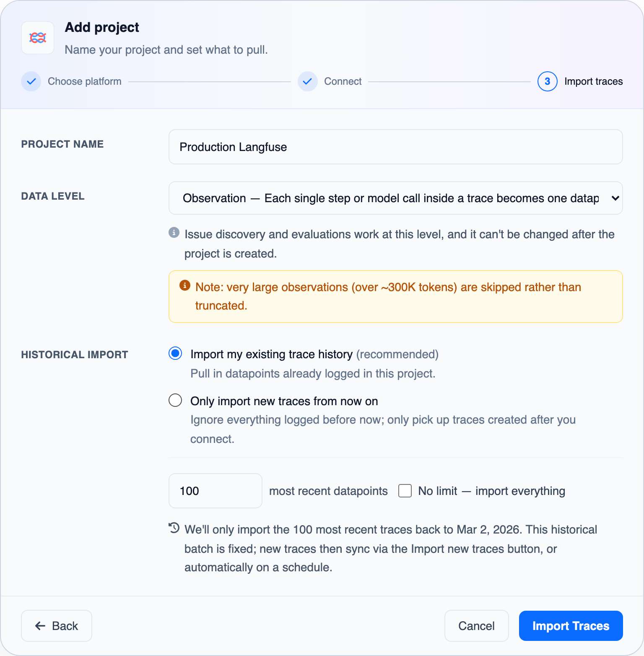
Task: Click the Project Name text field
Action: tap(396, 147)
